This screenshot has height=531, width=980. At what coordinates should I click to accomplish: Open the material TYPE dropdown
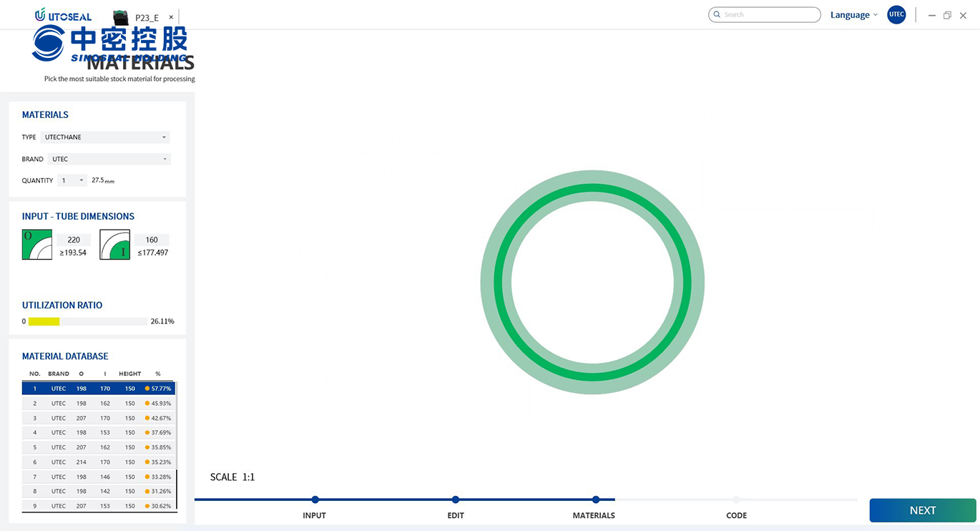click(x=105, y=137)
